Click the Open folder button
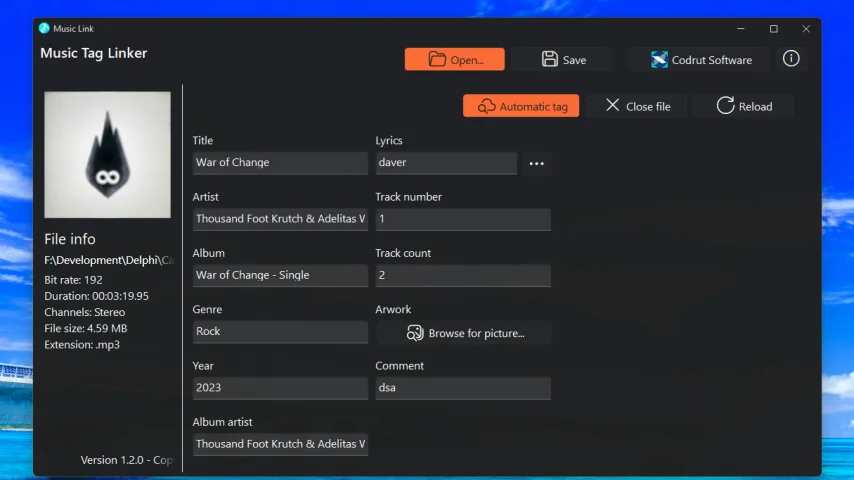The image size is (854, 480). point(454,60)
